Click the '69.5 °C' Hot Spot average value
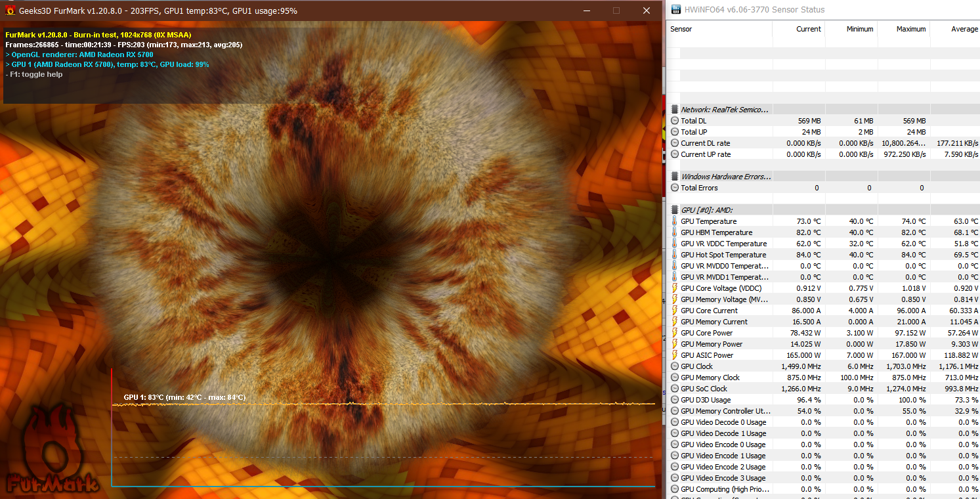 pyautogui.click(x=966, y=255)
